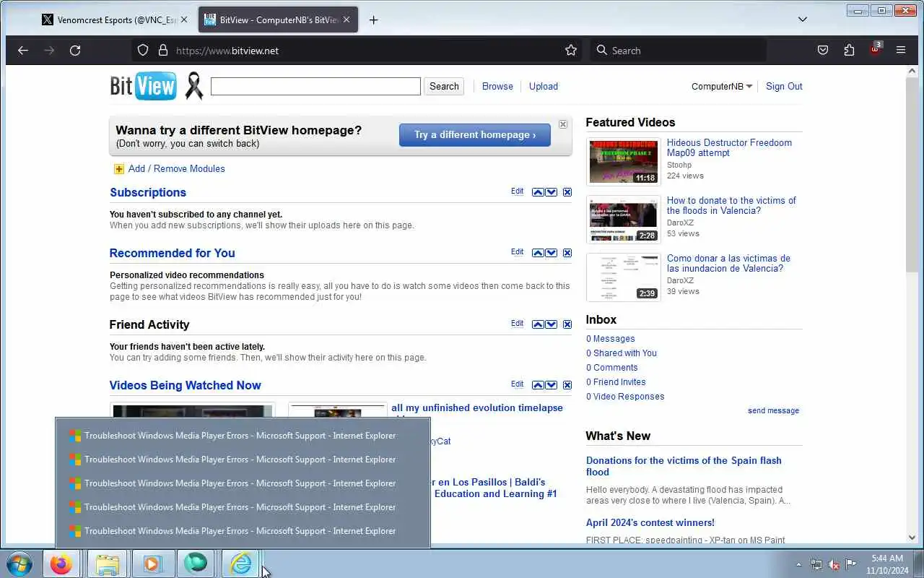Open April 2024's contest winners link

pyautogui.click(x=650, y=522)
